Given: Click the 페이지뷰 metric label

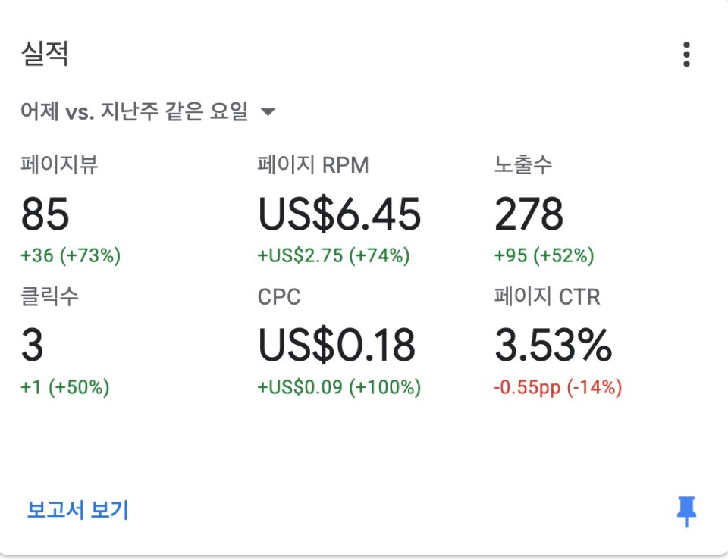Looking at the screenshot, I should tap(59, 165).
